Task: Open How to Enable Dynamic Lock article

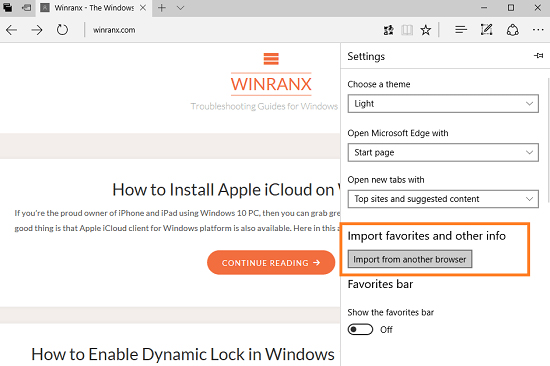Action: click(x=183, y=354)
